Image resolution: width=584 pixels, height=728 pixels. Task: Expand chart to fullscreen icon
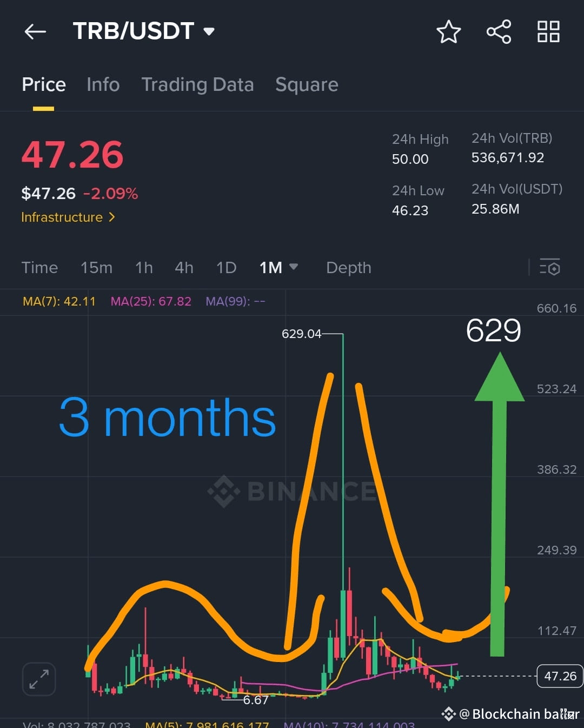(x=39, y=679)
